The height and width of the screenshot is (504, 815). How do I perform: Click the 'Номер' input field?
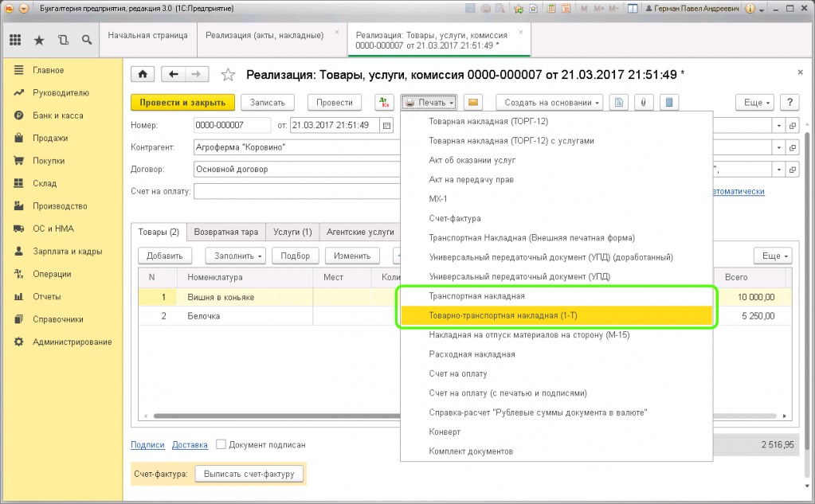click(x=231, y=126)
